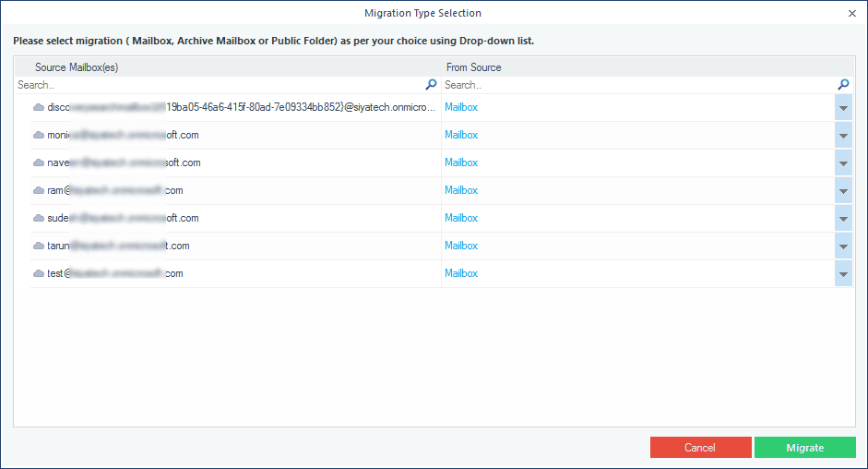
Task: Click search magnifier icon in Source Mailbox column
Action: [x=431, y=85]
